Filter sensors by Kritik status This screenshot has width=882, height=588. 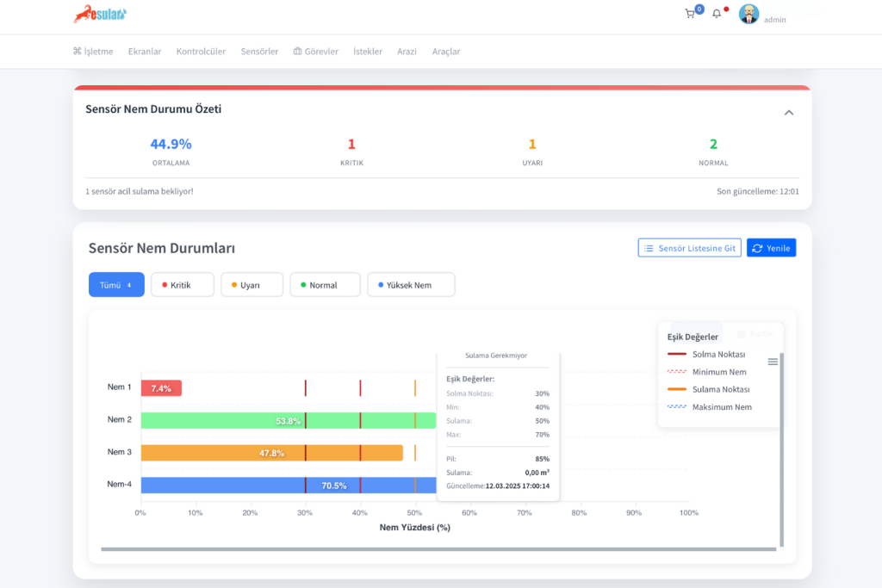[x=182, y=285]
